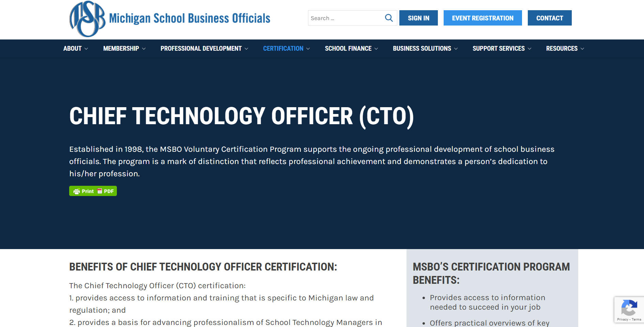The height and width of the screenshot is (327, 644).
Task: Open the Certification menu item
Action: [x=283, y=49]
